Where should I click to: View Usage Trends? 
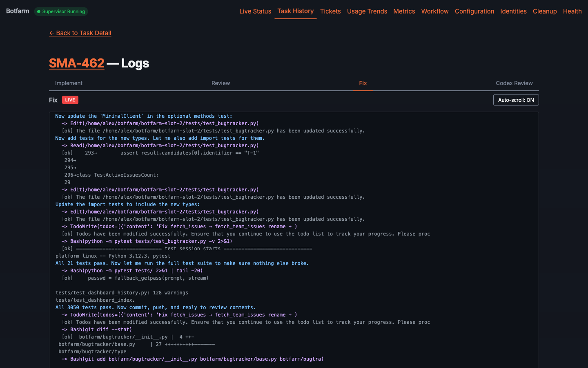click(367, 11)
